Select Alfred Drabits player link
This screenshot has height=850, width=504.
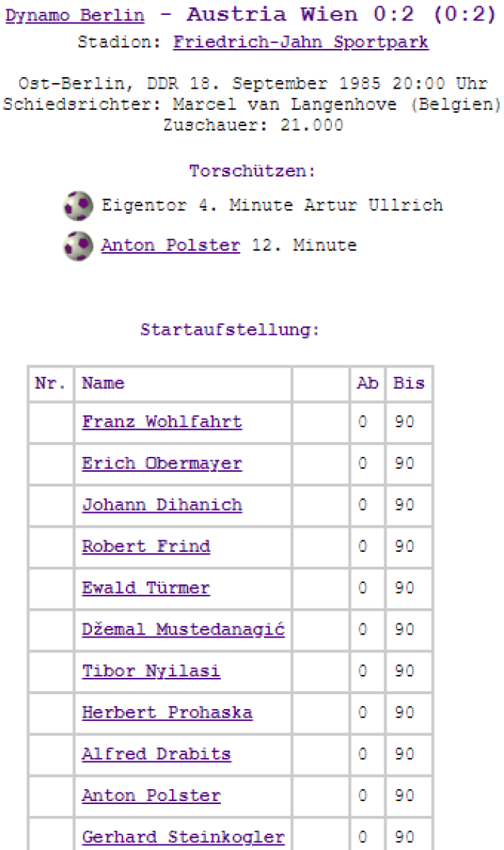coord(156,754)
